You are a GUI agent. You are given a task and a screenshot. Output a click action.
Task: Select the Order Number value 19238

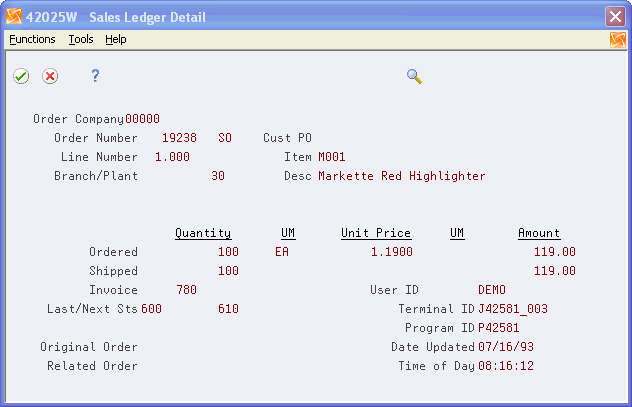click(x=179, y=138)
